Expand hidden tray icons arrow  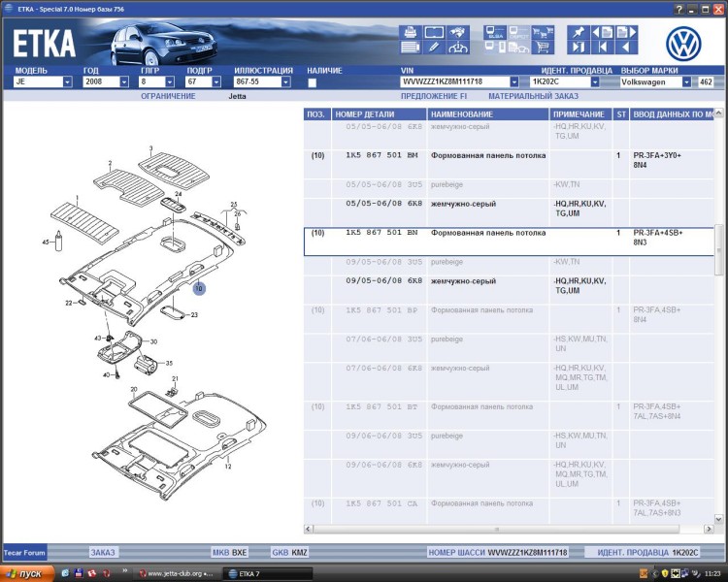point(655,573)
